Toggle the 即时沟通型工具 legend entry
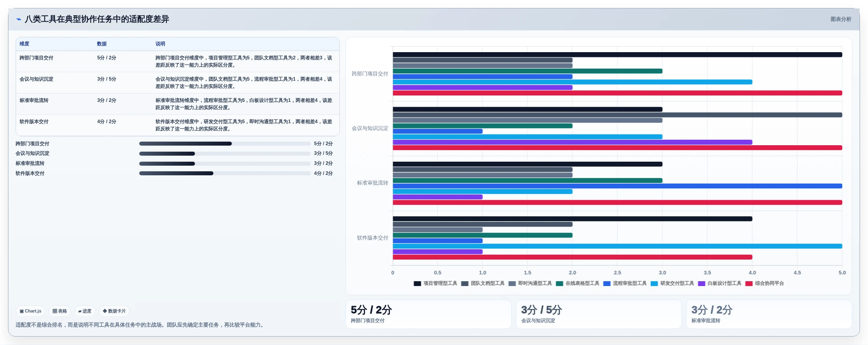868x345 pixels. click(530, 284)
